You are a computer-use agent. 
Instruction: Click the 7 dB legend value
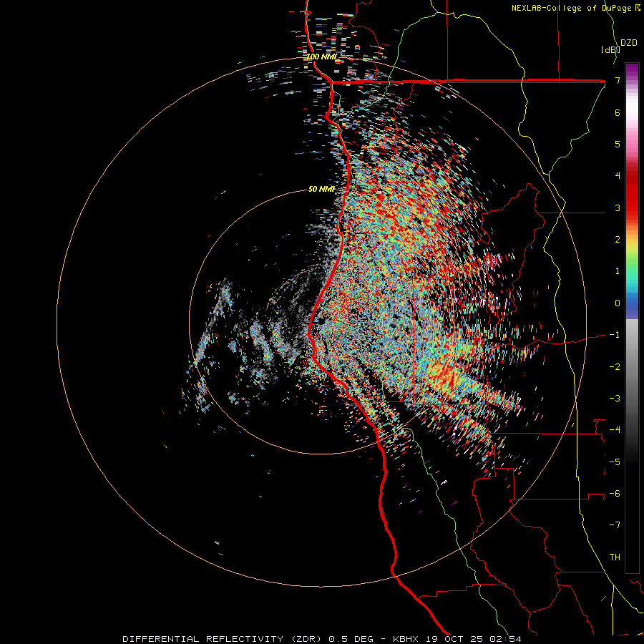(618, 80)
